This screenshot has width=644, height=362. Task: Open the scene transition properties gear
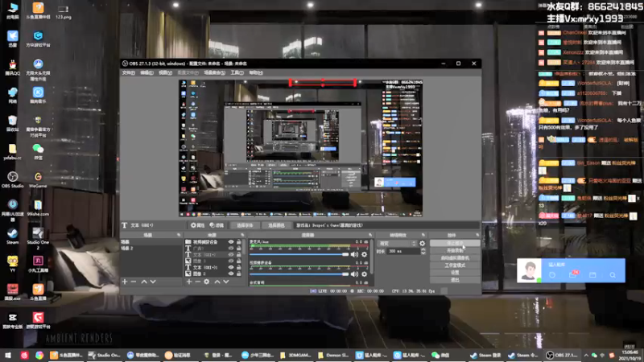pos(422,244)
